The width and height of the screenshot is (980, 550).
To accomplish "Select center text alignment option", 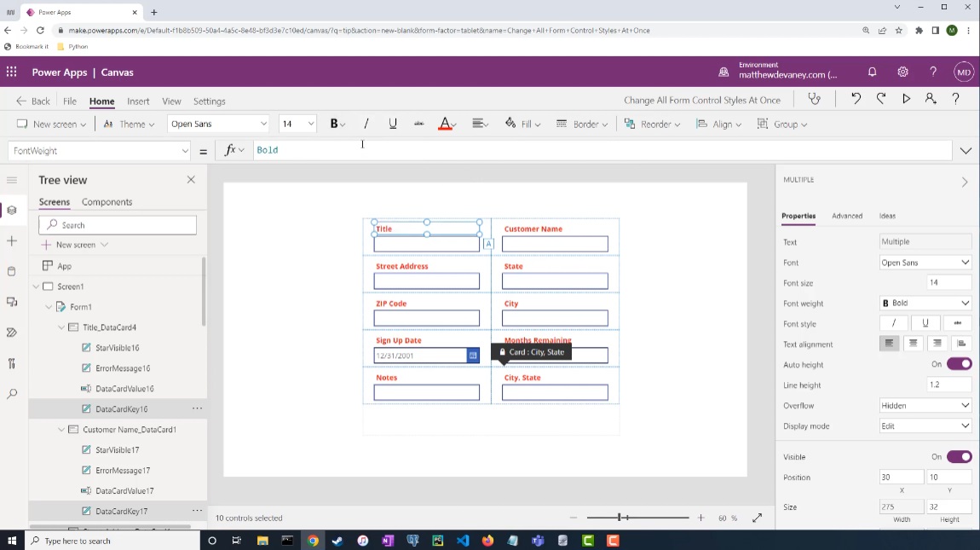I will pyautogui.click(x=914, y=344).
